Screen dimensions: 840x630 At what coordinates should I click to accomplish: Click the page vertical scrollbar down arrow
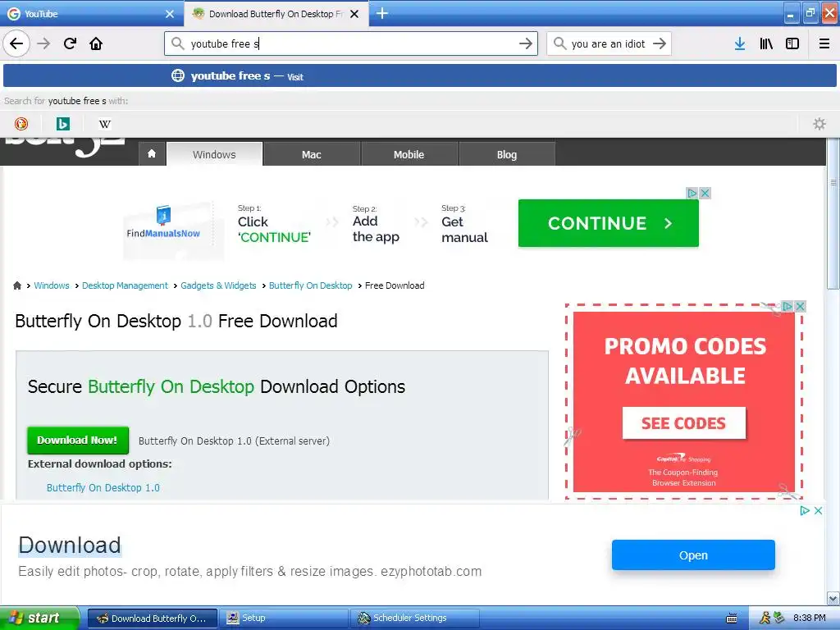833,598
